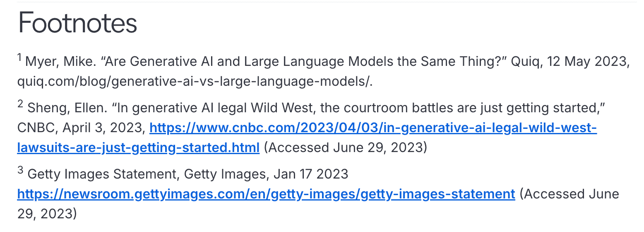Select footnote superscript number 2
This screenshot has width=644, height=232.
[20, 104]
